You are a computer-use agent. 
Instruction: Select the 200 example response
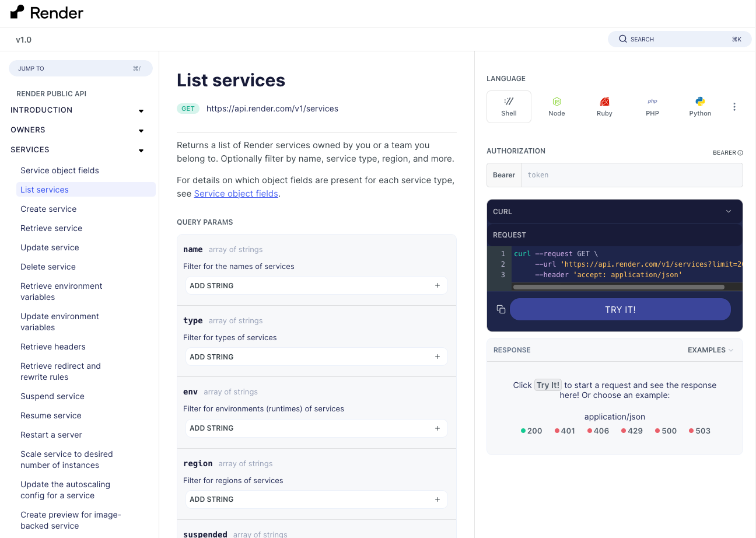(x=531, y=431)
